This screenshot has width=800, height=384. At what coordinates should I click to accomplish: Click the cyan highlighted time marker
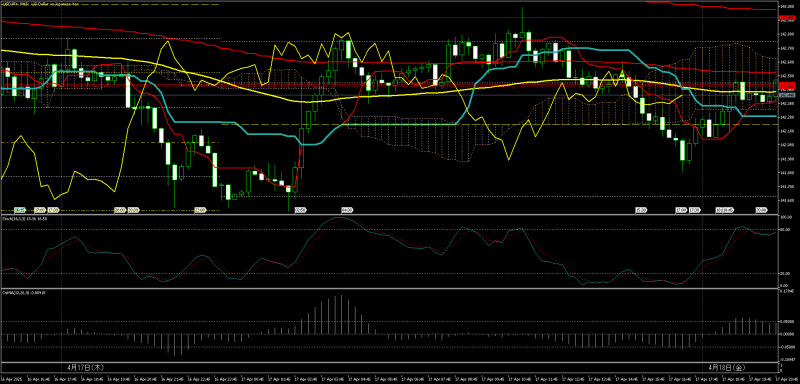point(19,210)
